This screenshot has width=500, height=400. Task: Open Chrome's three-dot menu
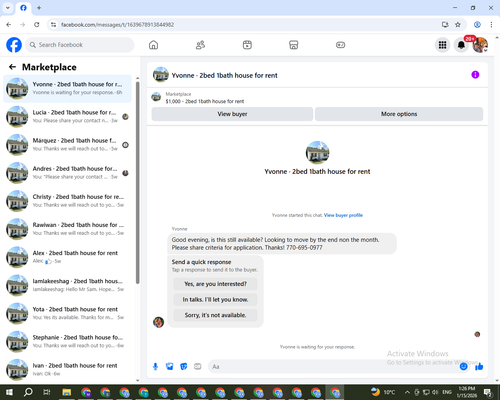click(x=491, y=25)
